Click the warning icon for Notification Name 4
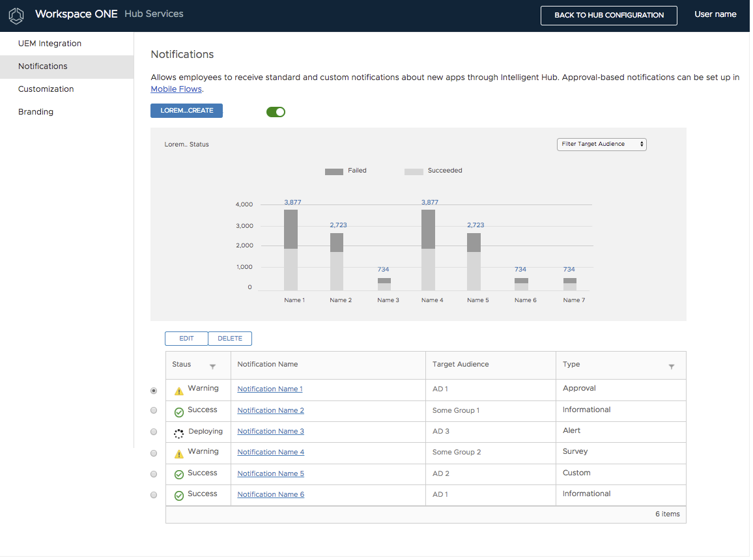Screen dimensions: 753x560 pos(179,454)
